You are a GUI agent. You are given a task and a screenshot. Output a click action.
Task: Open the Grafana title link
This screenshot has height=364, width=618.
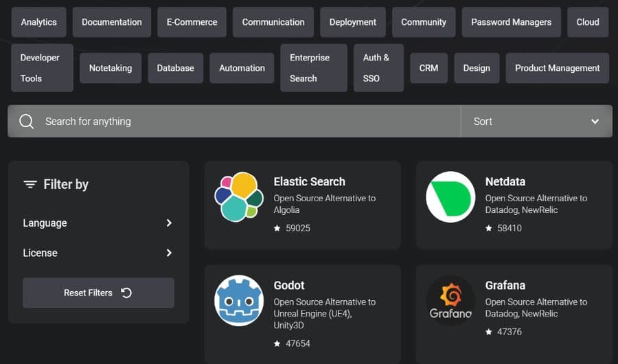505,285
